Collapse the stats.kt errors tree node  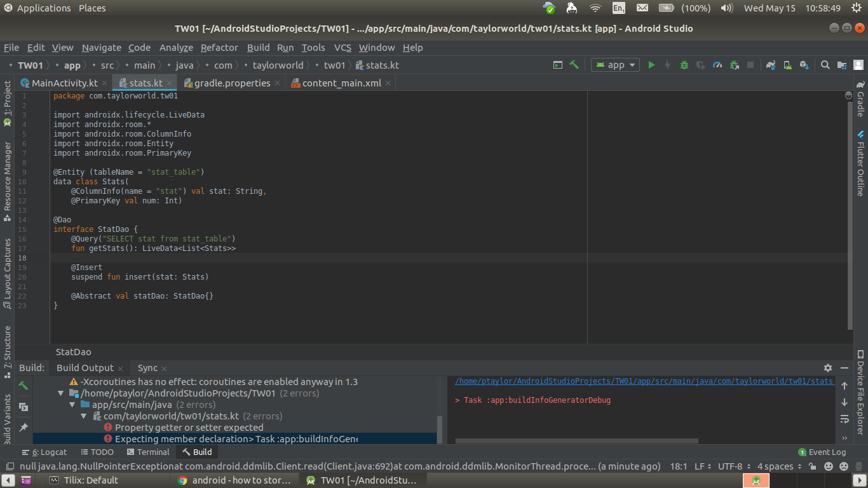84,416
